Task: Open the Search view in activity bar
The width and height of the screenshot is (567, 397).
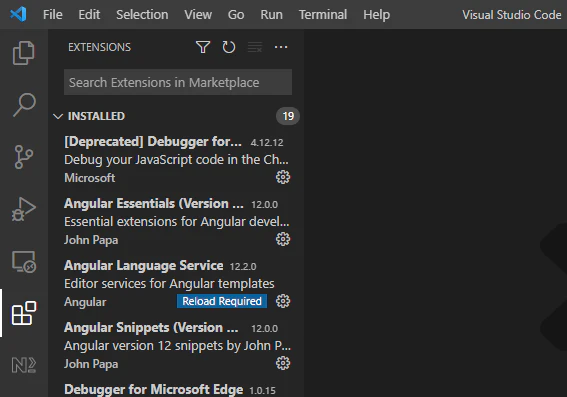Action: pos(24,105)
